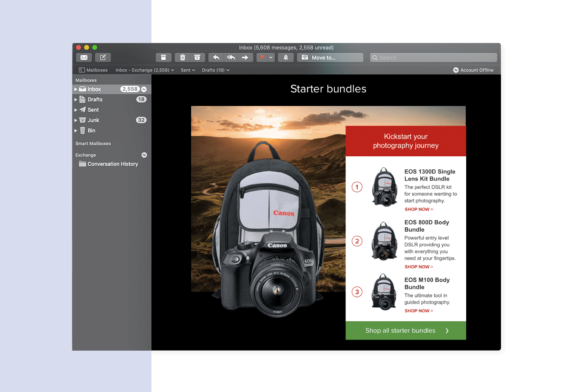Click the Kickstart your photography journey banner
The image size is (573, 392).
coord(406,141)
